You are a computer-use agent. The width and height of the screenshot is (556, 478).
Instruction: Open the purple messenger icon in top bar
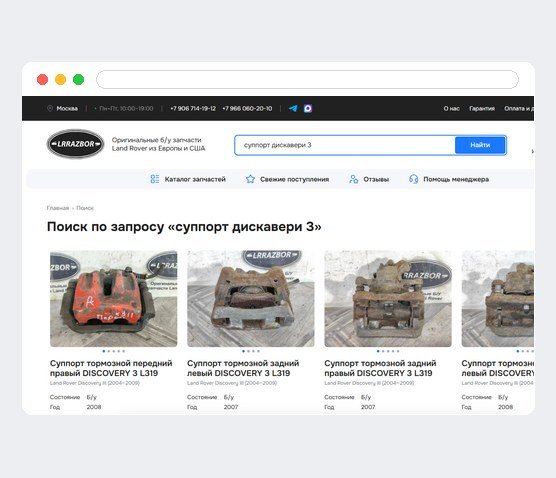(x=308, y=109)
